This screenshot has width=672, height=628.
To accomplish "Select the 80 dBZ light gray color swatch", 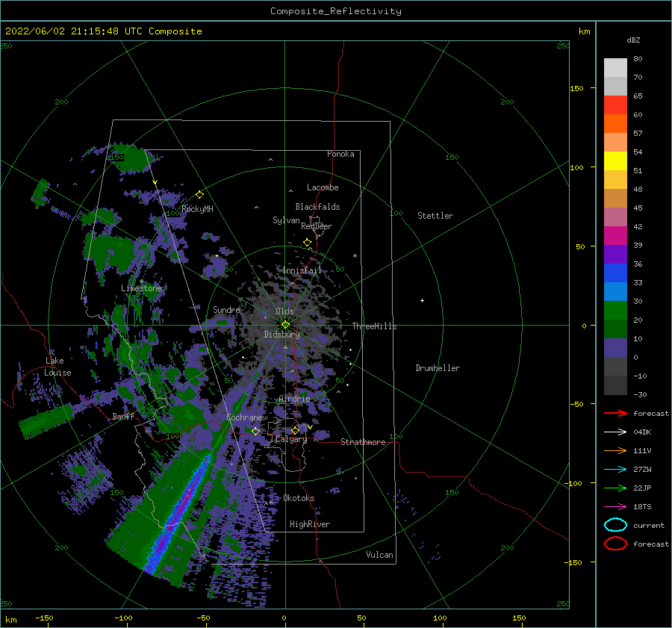I will click(x=615, y=67).
